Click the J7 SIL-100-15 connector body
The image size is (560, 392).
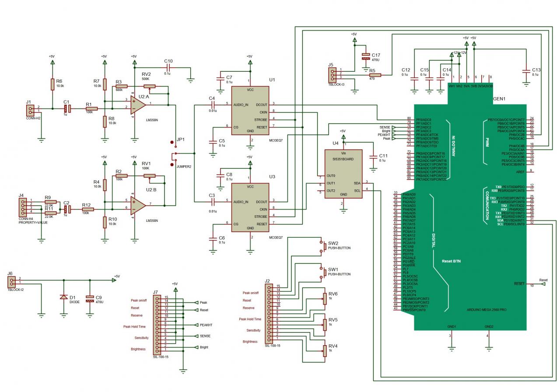157,325
